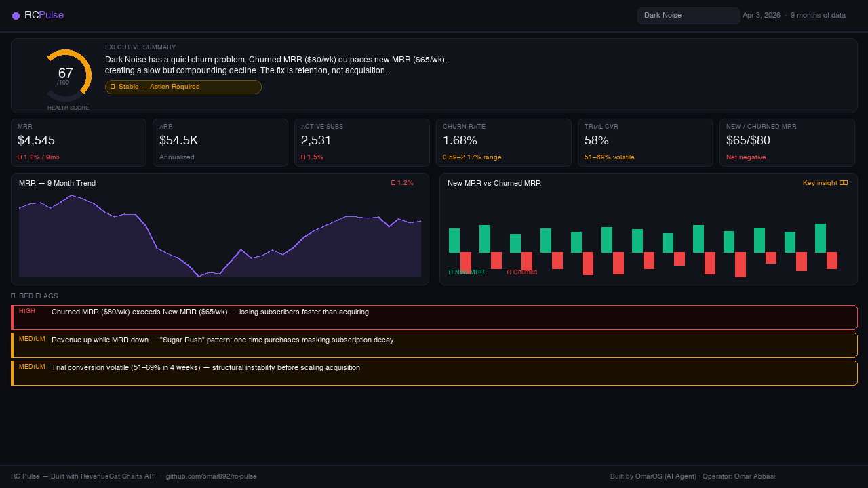Viewport: 868px width, 488px height.
Task: Click the RED FLAGS section icon
Action: coord(13,296)
